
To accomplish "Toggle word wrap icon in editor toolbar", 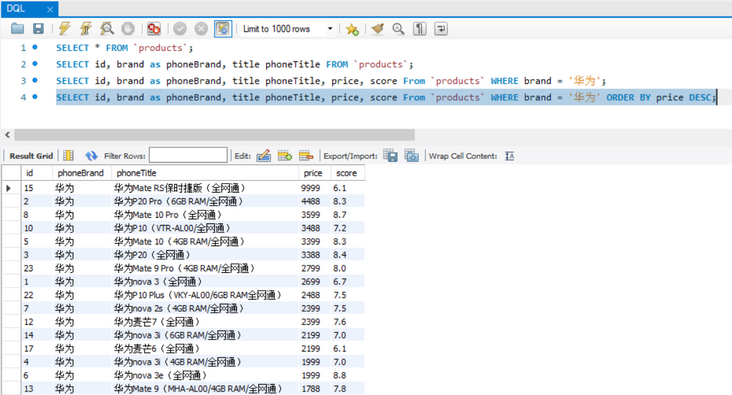I will [x=441, y=29].
